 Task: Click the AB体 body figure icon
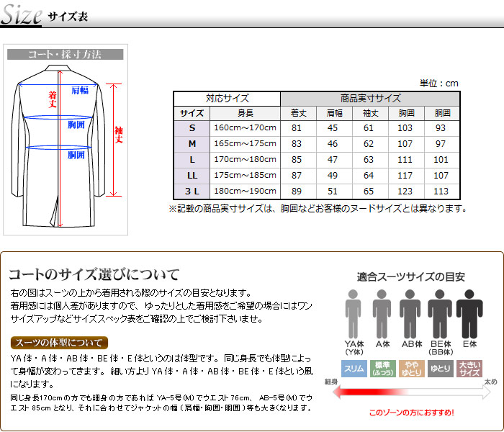(410, 314)
